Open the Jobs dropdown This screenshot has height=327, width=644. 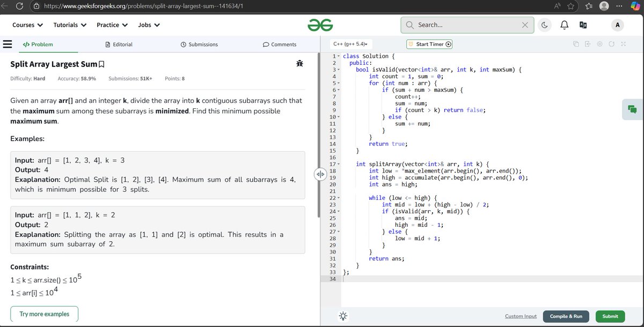[149, 25]
